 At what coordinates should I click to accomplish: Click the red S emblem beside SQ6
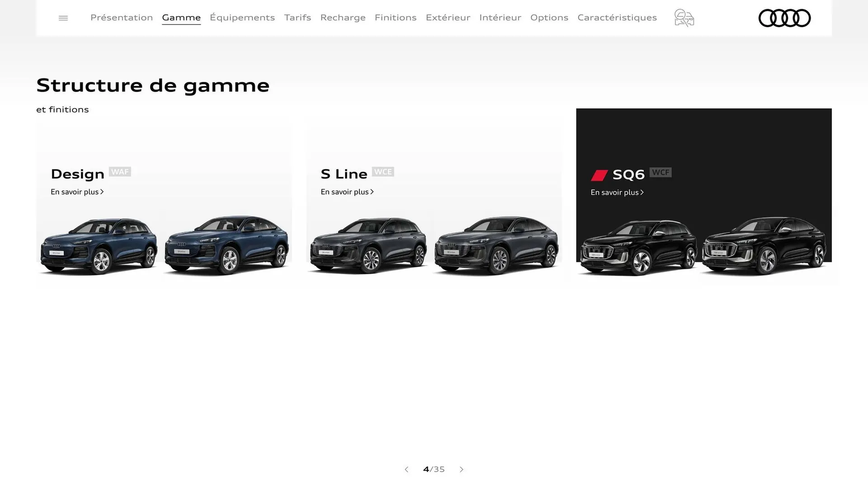pos(599,174)
